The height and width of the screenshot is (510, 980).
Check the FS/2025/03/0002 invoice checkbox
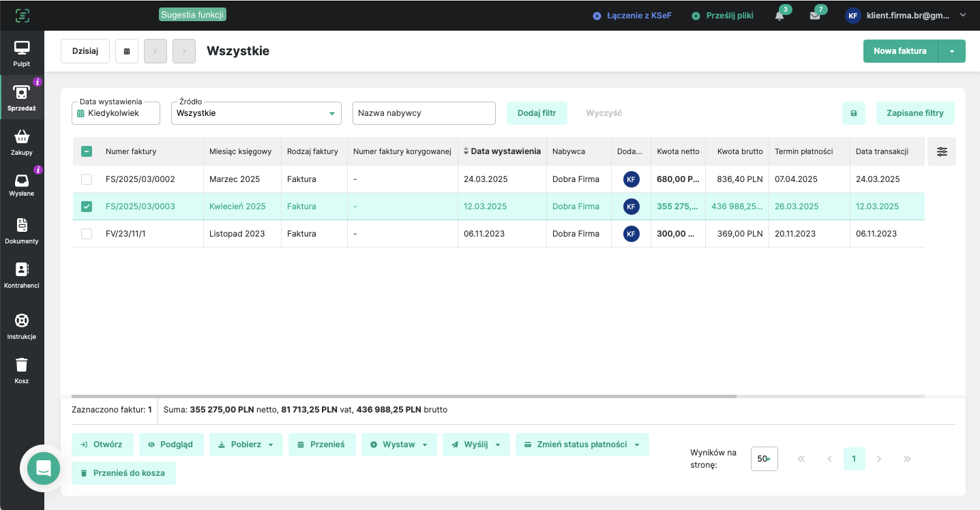coord(87,179)
